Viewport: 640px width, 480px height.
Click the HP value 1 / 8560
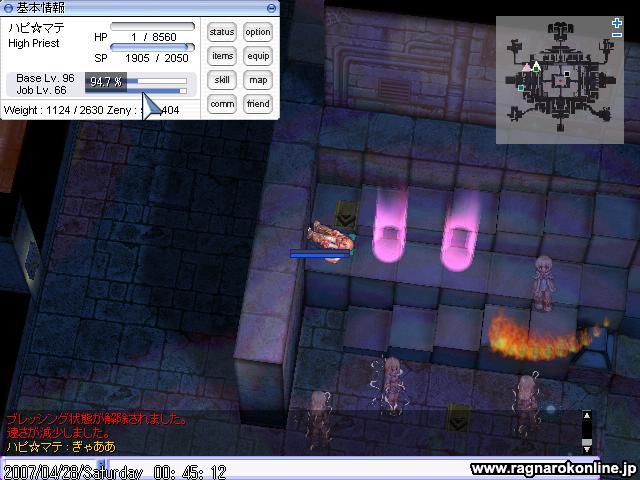[154, 37]
